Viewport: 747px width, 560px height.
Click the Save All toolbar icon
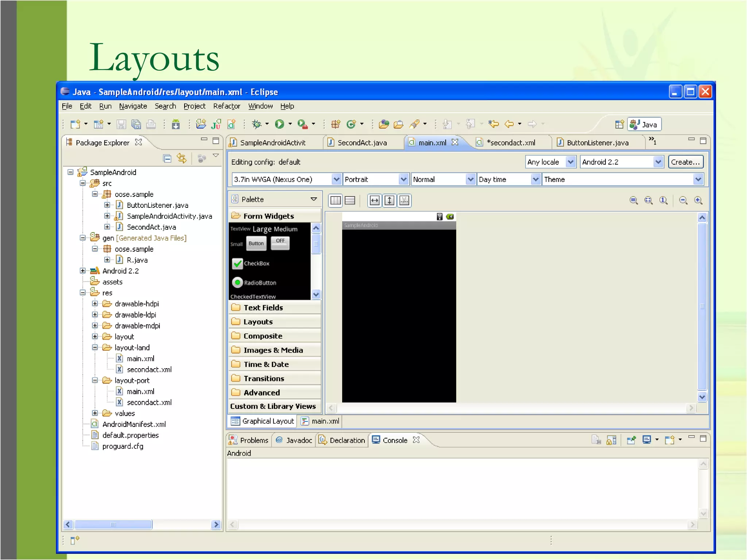click(136, 124)
